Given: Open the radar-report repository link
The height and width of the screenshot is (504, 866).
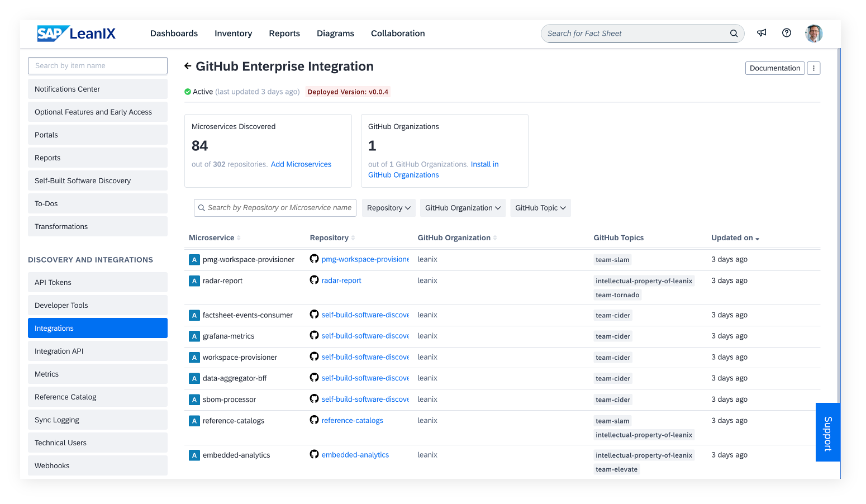Looking at the screenshot, I should 341,280.
